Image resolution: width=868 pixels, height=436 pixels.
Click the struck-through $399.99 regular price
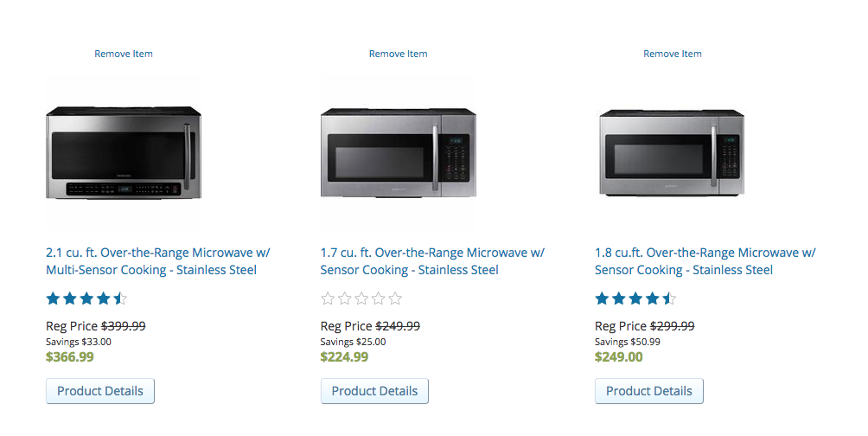click(124, 326)
